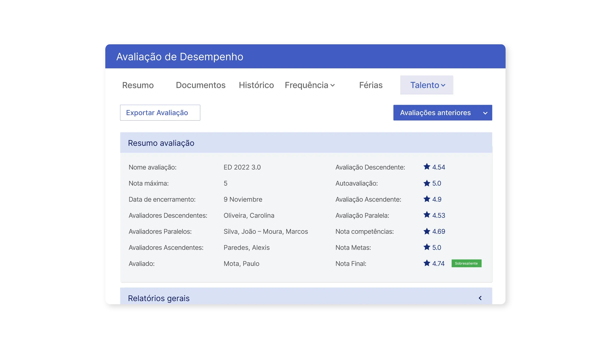
Task: Click the star icon for Avaliação Paralela
Action: click(x=427, y=215)
